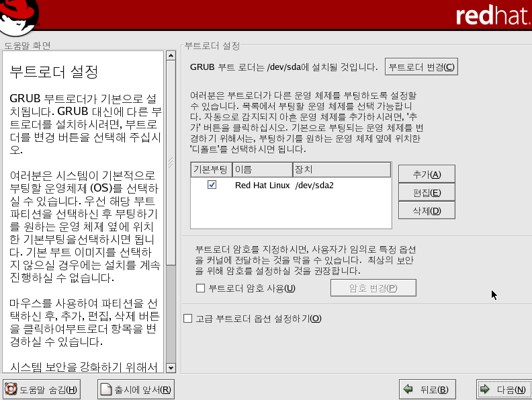Click the 부트로더 설정 help heading
The height and width of the screenshot is (400, 532).
(54, 72)
